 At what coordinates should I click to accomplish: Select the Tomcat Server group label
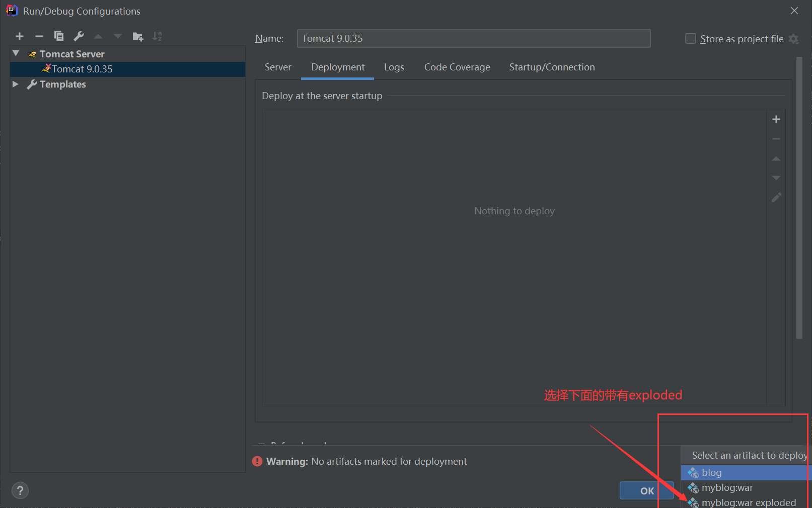pos(72,54)
